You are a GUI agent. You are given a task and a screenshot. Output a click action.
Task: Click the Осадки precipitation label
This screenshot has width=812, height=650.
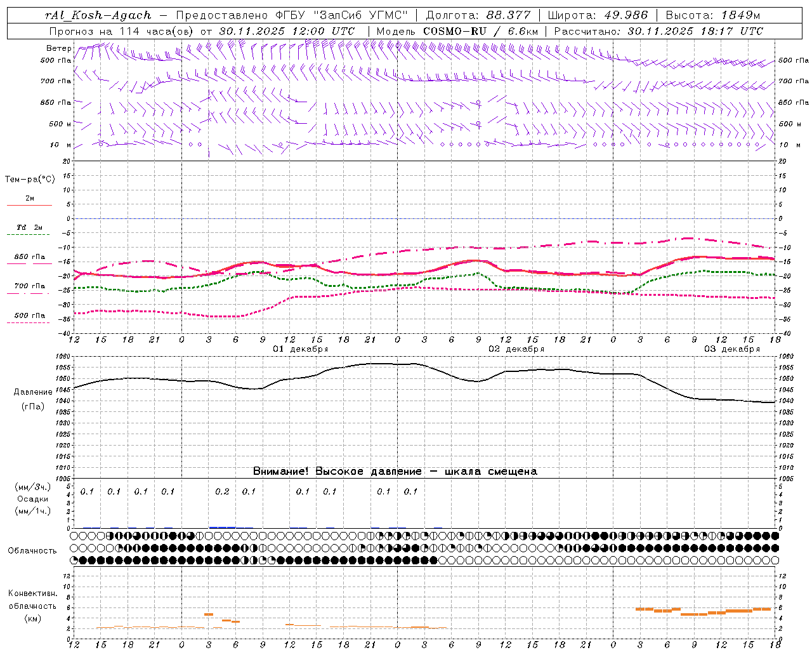pos(33,499)
